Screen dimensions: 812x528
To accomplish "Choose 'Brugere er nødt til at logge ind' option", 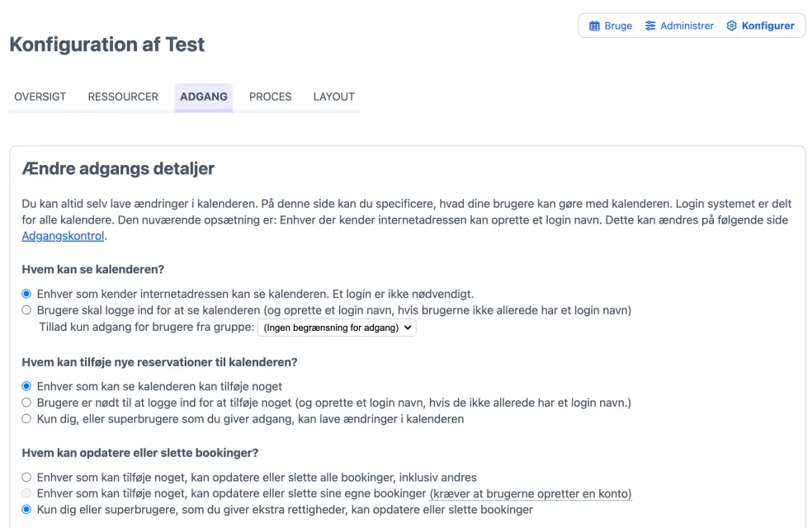I will click(27, 403).
